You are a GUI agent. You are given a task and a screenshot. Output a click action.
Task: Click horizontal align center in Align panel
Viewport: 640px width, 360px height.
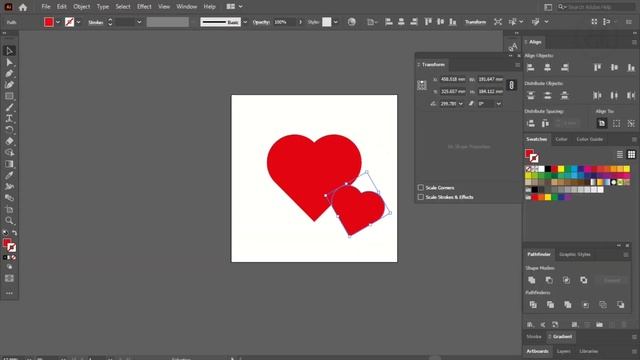(x=547, y=67)
